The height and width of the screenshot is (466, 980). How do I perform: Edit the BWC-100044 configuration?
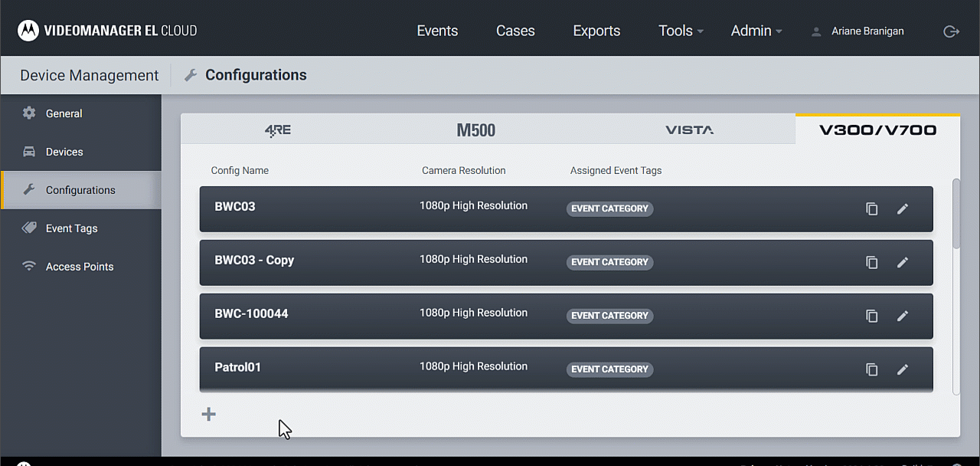click(x=903, y=316)
